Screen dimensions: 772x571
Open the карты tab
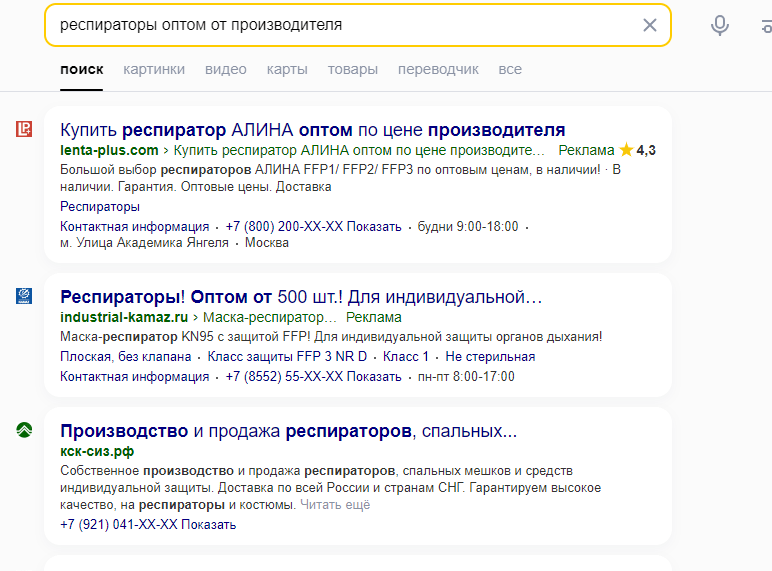(x=287, y=69)
